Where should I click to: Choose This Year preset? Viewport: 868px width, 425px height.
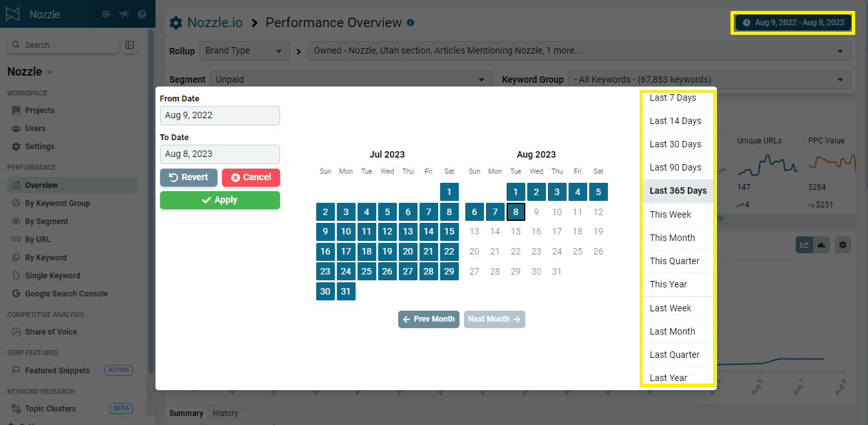point(678,284)
